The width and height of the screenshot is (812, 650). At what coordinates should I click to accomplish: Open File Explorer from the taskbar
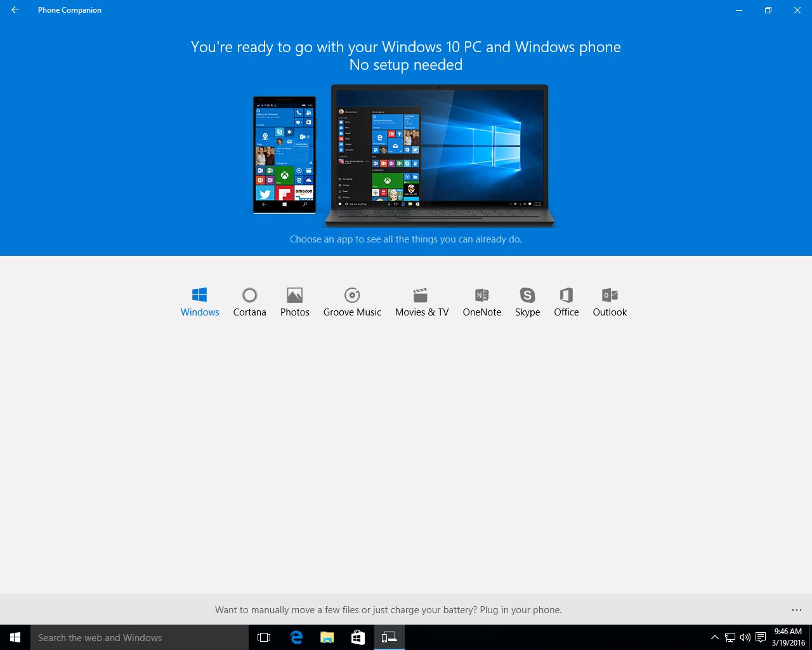(x=327, y=637)
